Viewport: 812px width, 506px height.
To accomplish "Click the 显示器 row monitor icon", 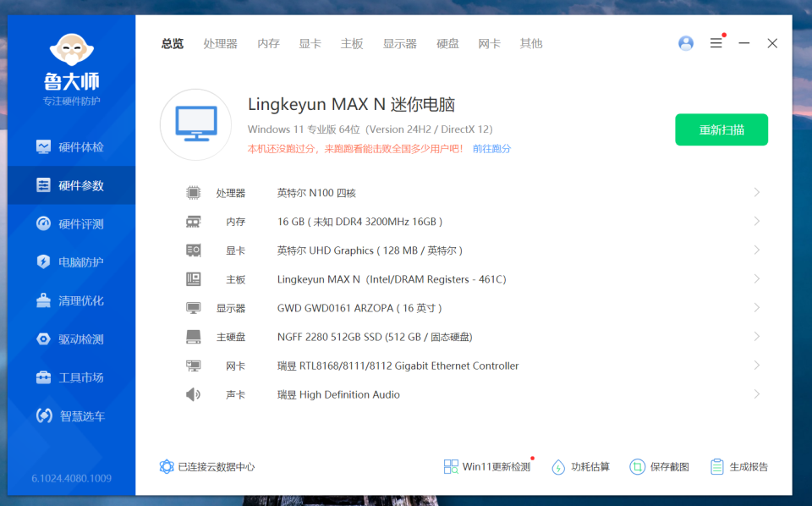I will [x=193, y=308].
